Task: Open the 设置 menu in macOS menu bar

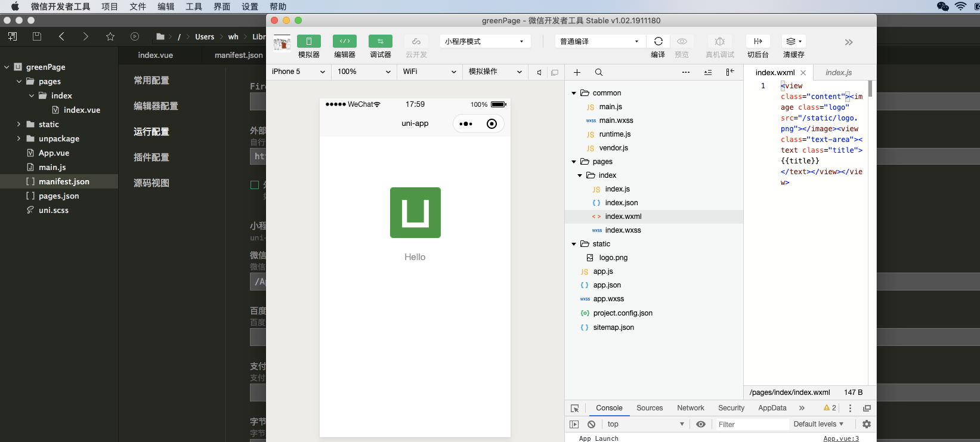Action: click(x=250, y=7)
